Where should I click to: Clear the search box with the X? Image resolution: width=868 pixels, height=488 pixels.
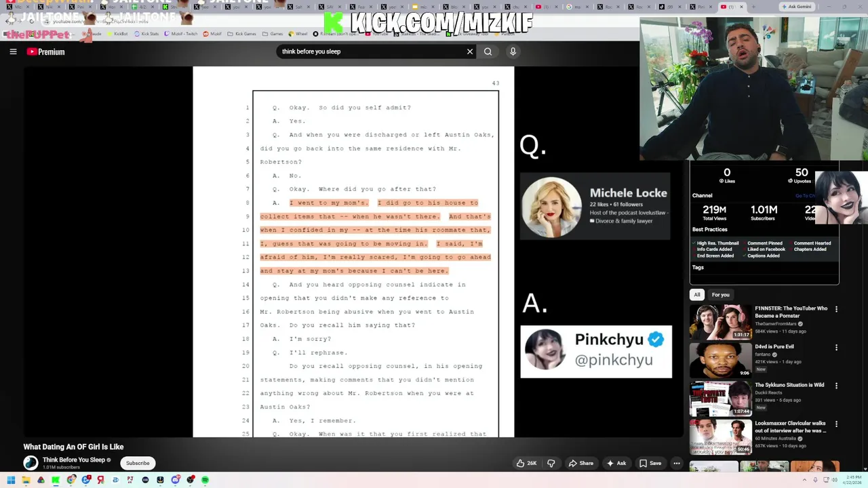point(470,52)
